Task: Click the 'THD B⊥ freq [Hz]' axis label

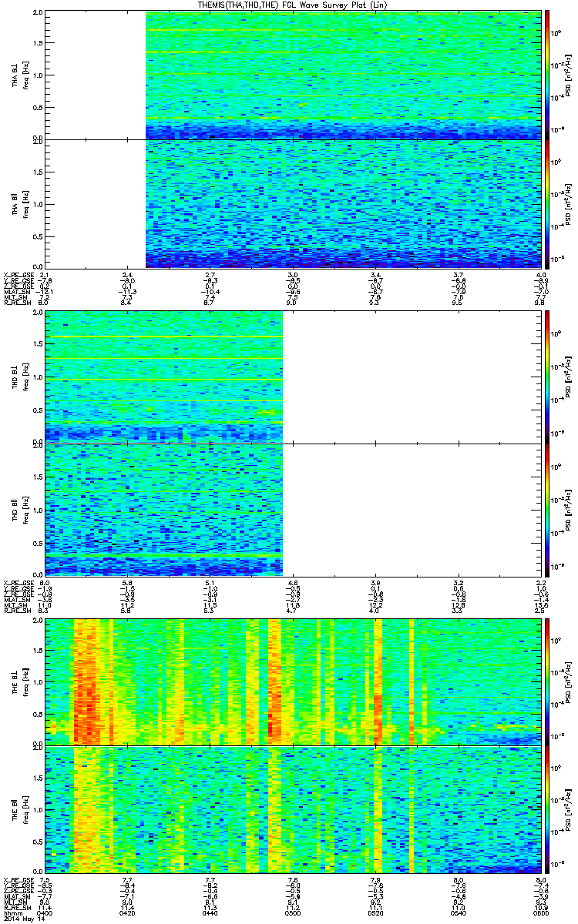Action: tap(20, 377)
